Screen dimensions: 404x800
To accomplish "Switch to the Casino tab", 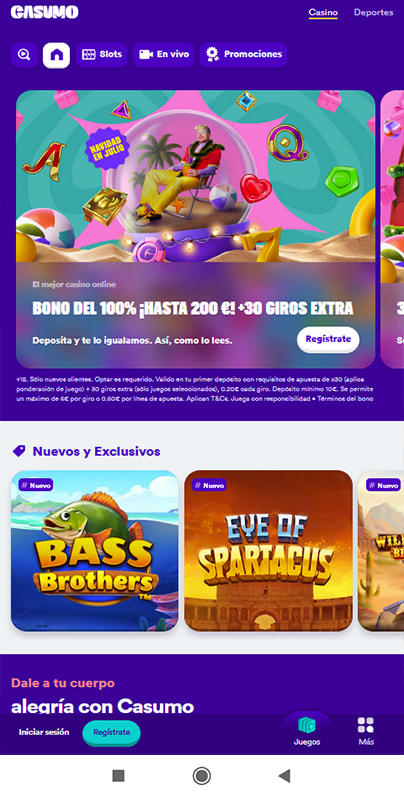I will click(323, 13).
